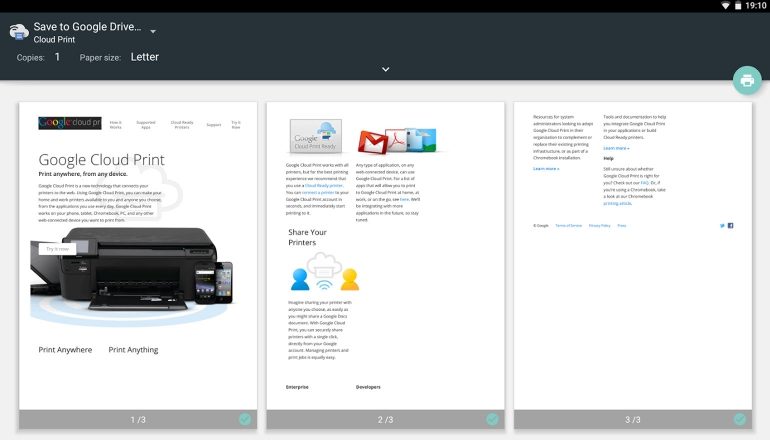Expand more print options chevron

385,69
